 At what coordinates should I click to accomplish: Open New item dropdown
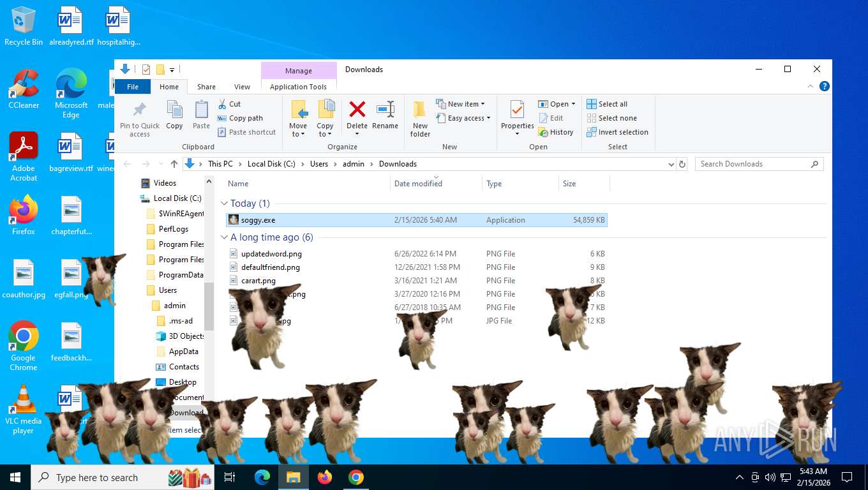pos(461,104)
